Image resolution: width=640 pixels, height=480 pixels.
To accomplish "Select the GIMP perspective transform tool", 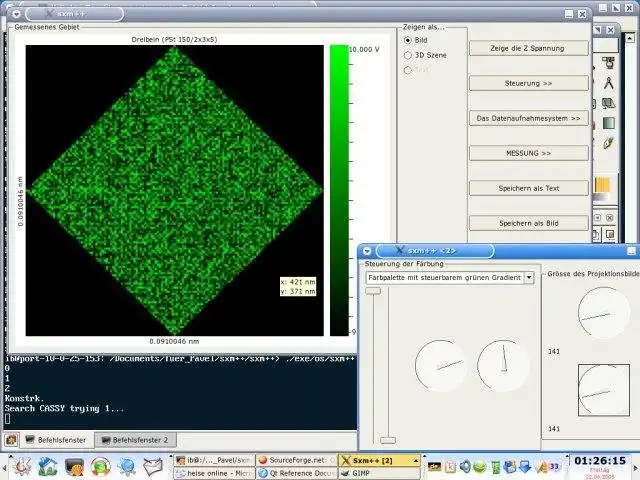I will [x=609, y=103].
